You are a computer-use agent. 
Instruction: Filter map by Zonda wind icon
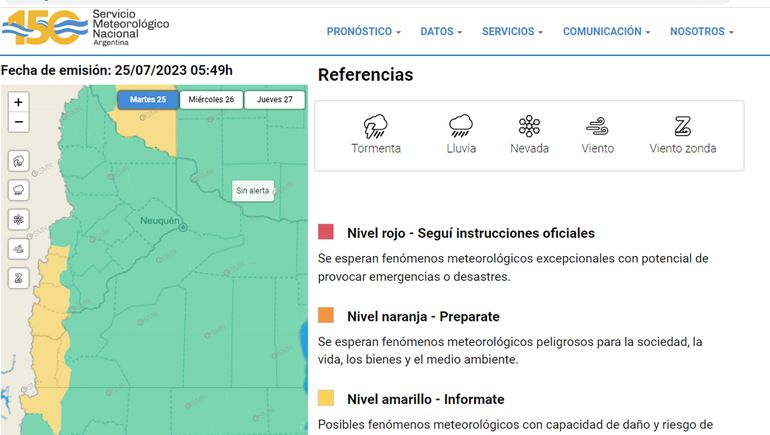[18, 278]
